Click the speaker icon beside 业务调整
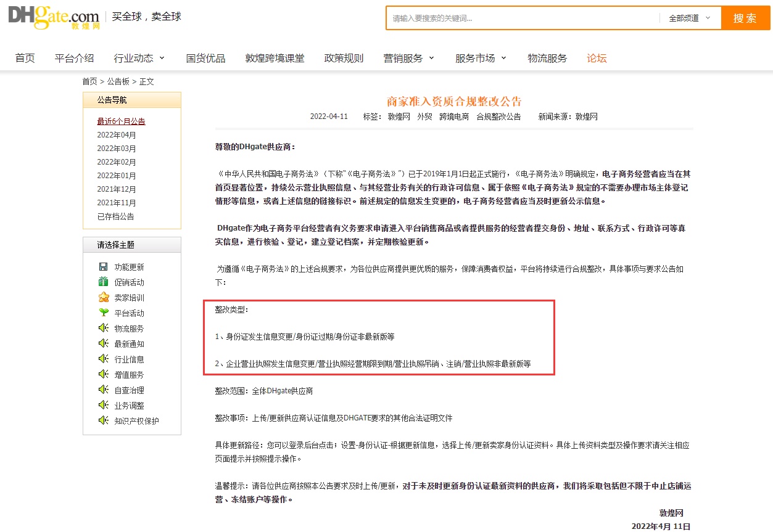The width and height of the screenshot is (773, 532). point(103,406)
